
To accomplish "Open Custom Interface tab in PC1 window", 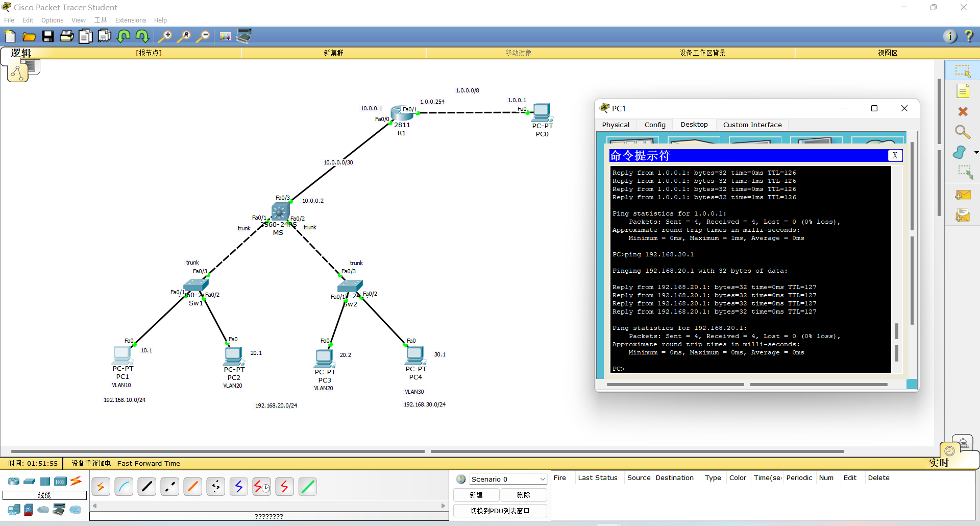I will 752,125.
